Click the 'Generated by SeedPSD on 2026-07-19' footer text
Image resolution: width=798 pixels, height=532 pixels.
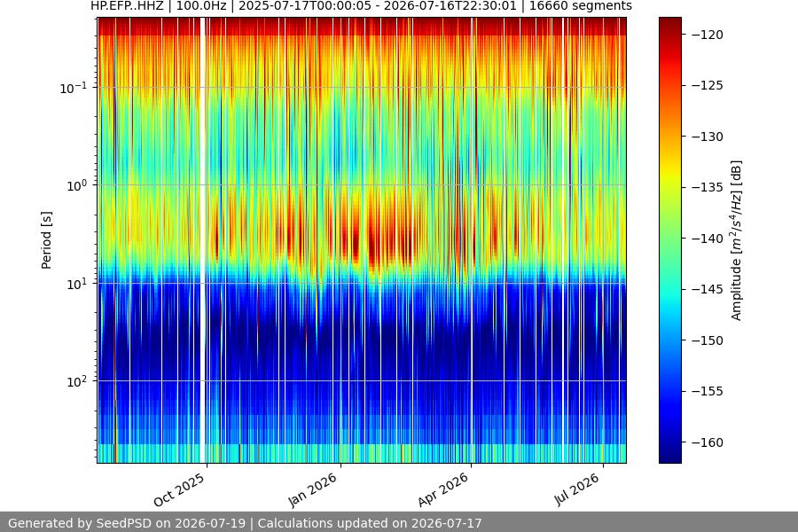127,523
